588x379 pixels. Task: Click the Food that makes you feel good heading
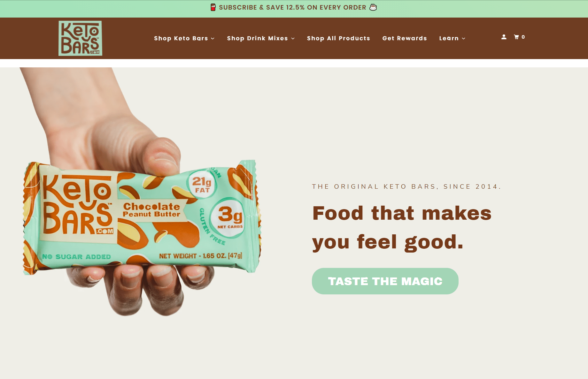click(402, 227)
